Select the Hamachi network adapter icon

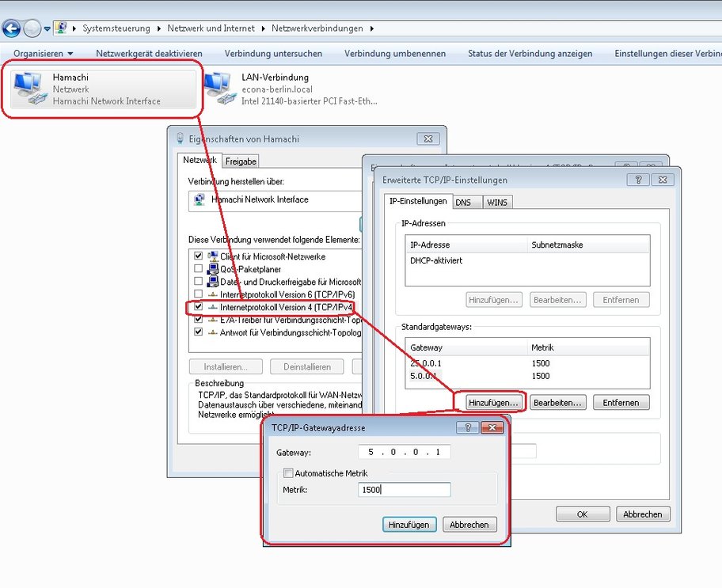(30, 89)
